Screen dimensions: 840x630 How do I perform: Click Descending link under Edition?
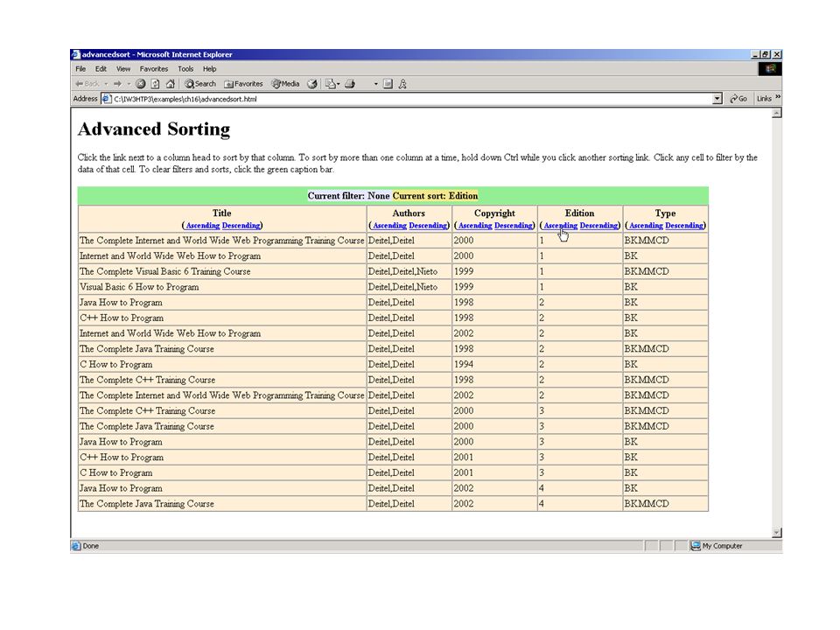(x=598, y=226)
